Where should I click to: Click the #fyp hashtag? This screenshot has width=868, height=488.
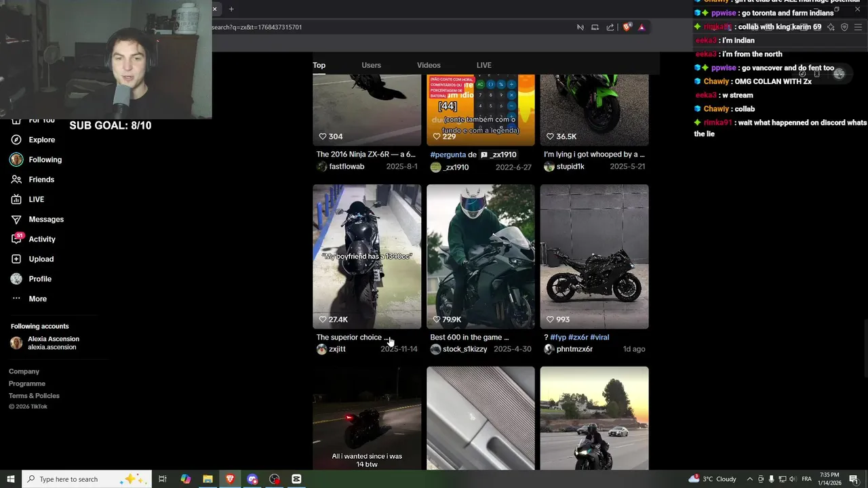[558, 337]
